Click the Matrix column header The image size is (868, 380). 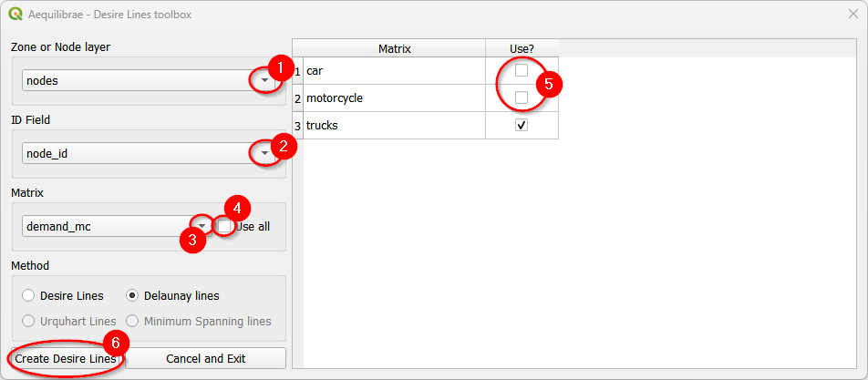(x=395, y=47)
